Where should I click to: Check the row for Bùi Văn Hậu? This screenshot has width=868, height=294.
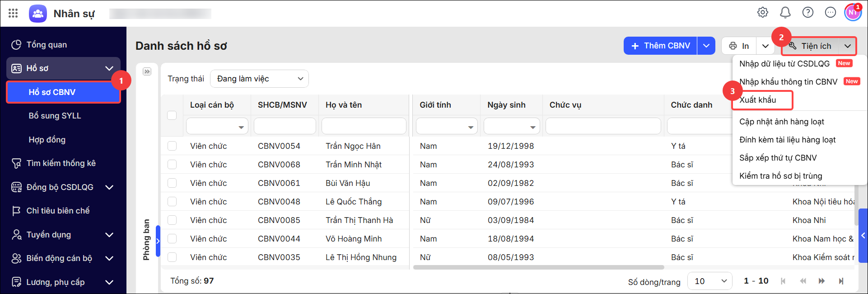172,183
